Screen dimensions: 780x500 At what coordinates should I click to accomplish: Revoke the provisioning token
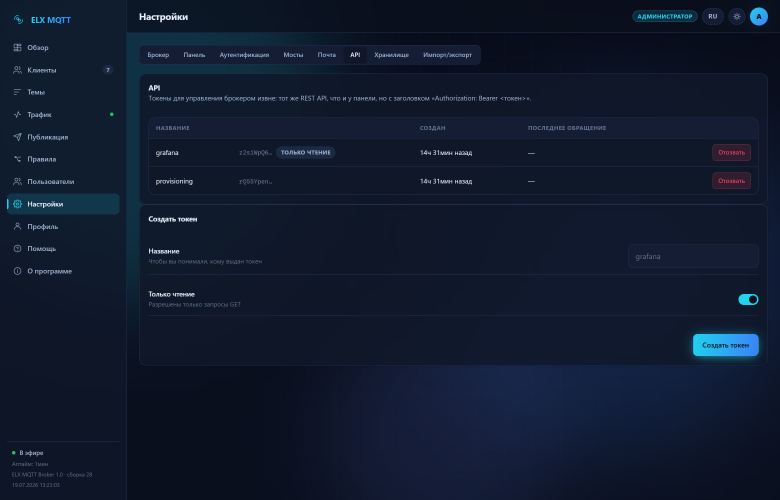click(x=731, y=181)
